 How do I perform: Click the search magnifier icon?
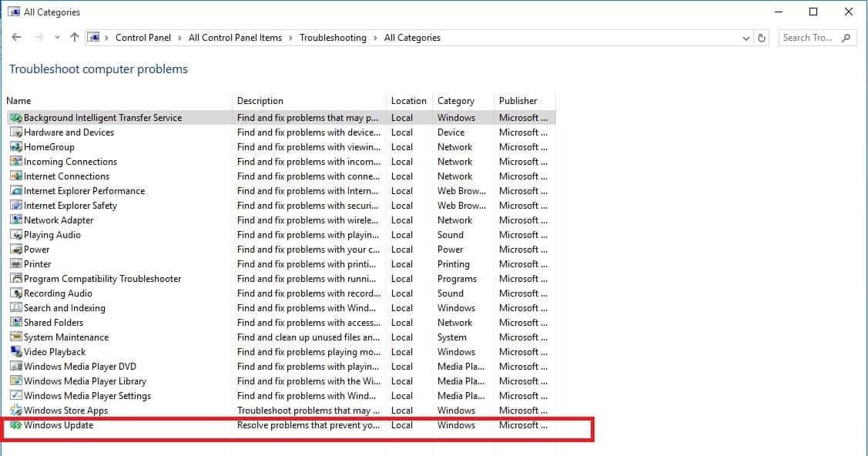click(x=846, y=39)
